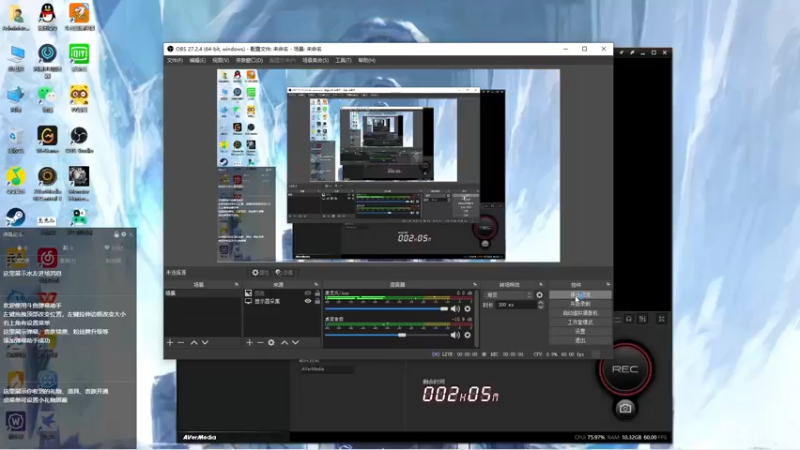Open scene transition properties gear
Viewport: 800px width, 450px height.
point(539,295)
